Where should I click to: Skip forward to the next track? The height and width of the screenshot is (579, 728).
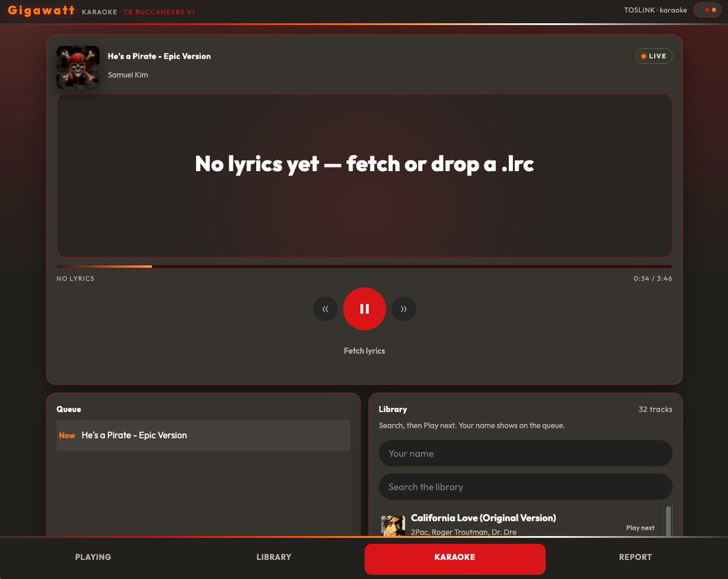tap(404, 309)
